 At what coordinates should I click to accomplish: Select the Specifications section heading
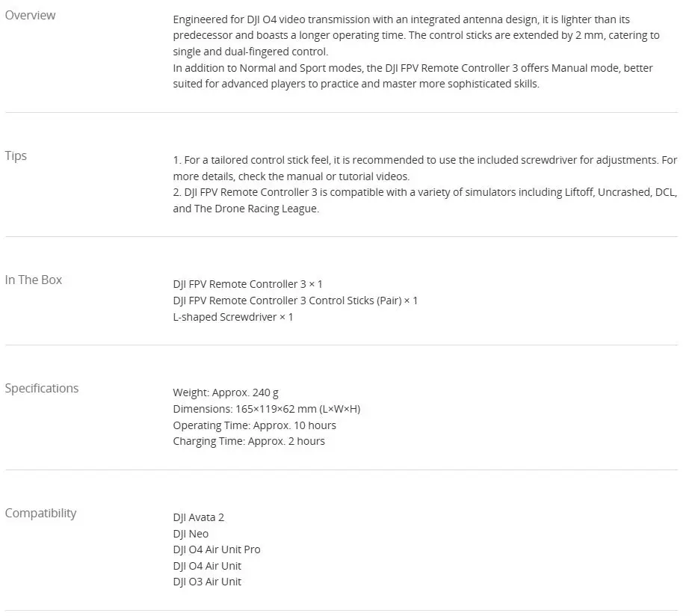pyautogui.click(x=42, y=388)
